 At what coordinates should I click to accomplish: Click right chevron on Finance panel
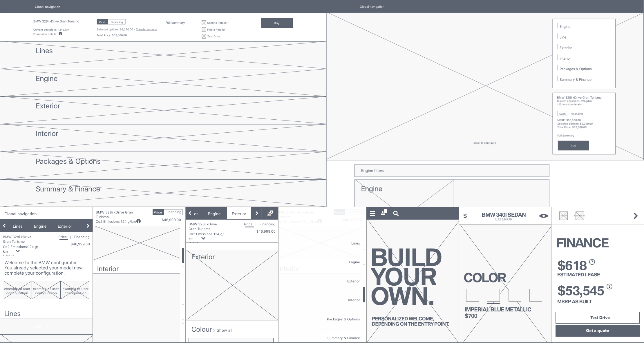[x=636, y=216]
